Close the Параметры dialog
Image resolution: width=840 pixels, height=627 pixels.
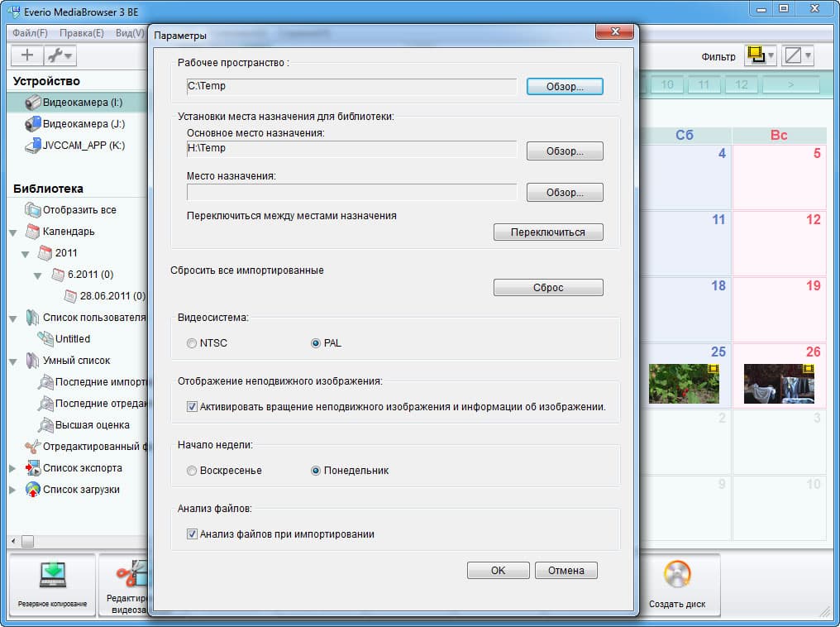[614, 31]
